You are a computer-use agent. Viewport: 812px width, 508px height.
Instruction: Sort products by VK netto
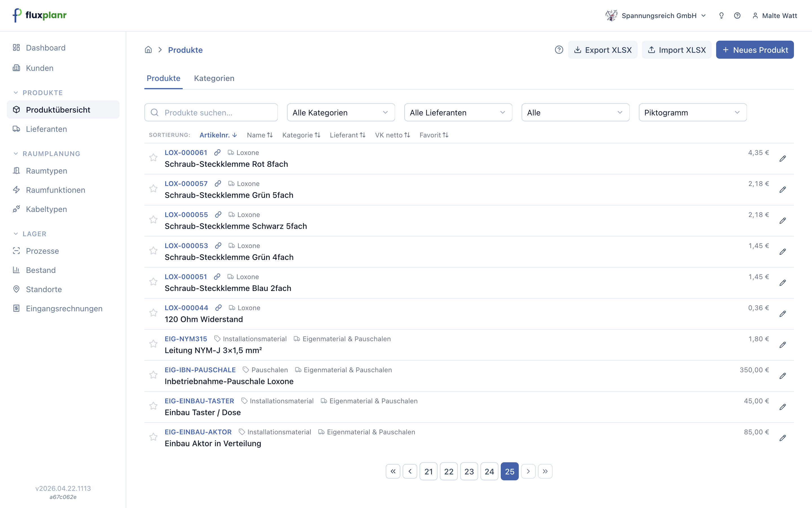pos(392,135)
